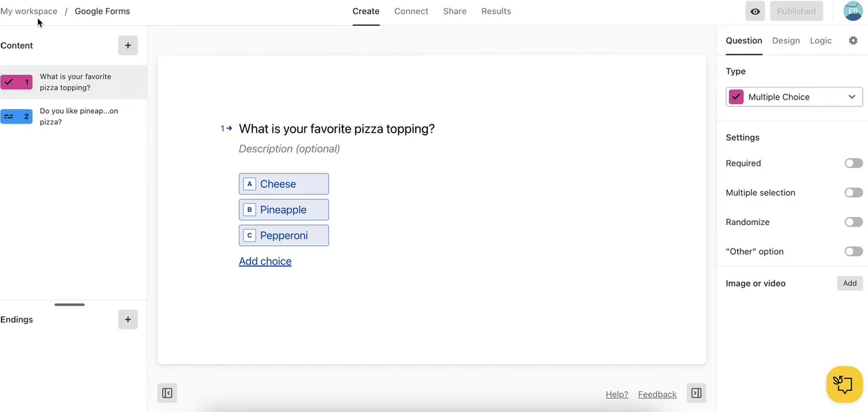The width and height of the screenshot is (868, 412).
Task: Click the EB account avatar
Action: [x=852, y=12]
